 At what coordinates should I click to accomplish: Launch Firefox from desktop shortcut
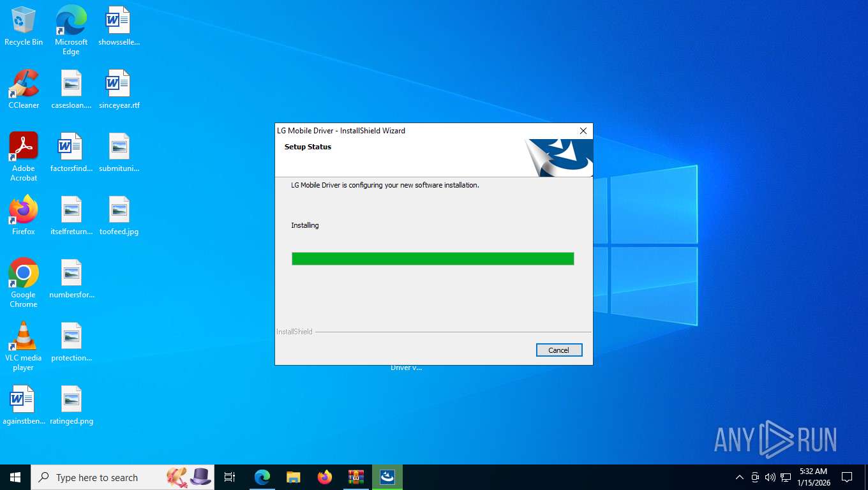(24, 216)
